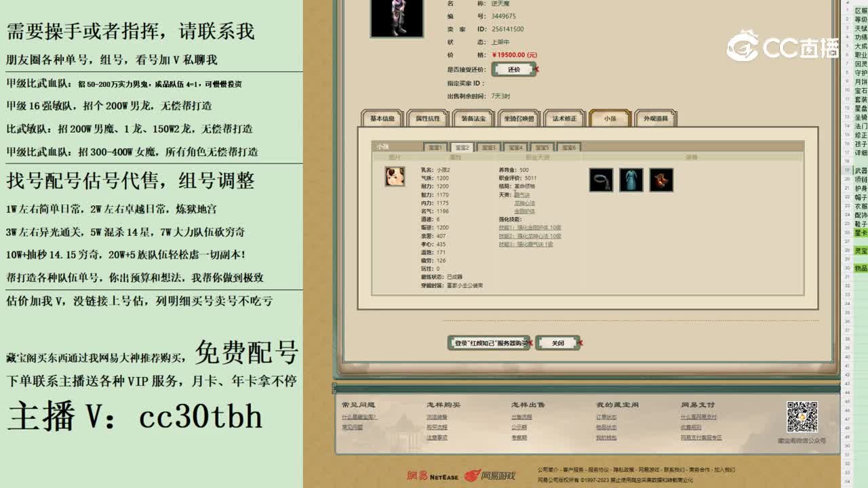Image resolution: width=868 pixels, height=488 pixels.
Task: Click the 登录服务器购买 button
Action: (x=489, y=343)
